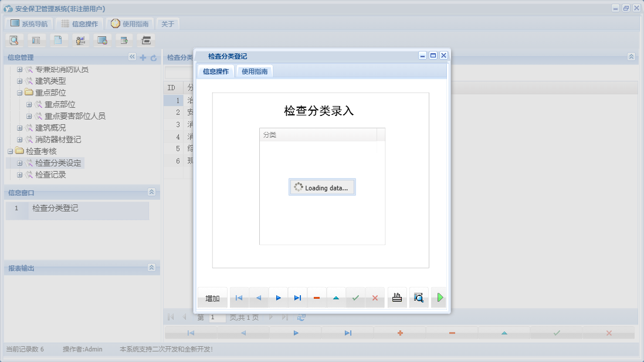Click the print icon in the dialog toolbar
Image resolution: width=644 pixels, height=362 pixels.
click(397, 298)
